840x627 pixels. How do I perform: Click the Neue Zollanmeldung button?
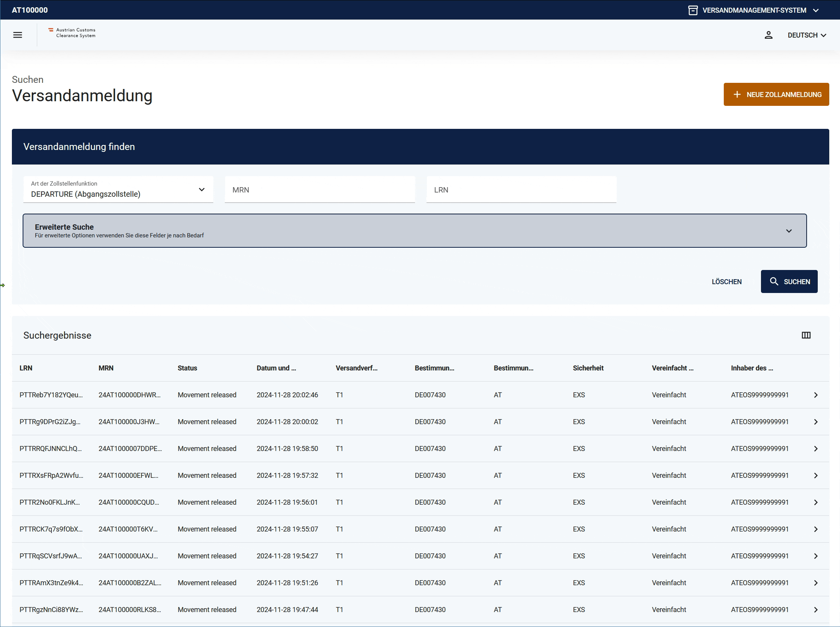776,94
